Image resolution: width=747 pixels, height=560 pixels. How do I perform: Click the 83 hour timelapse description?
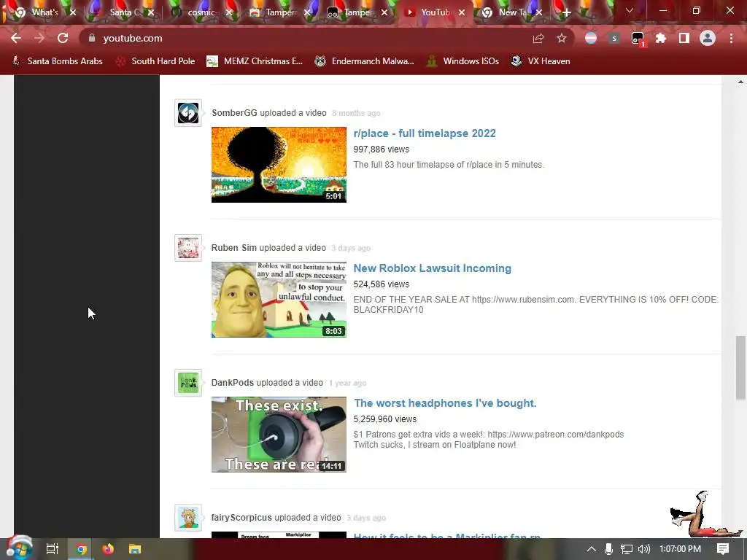click(x=449, y=164)
